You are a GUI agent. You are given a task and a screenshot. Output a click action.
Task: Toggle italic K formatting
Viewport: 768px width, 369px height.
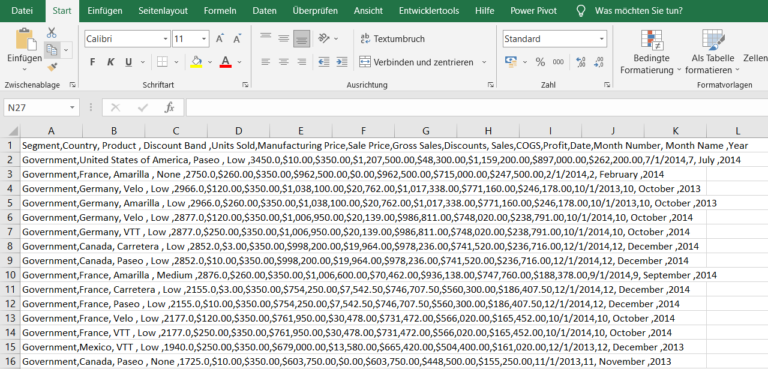(x=110, y=62)
